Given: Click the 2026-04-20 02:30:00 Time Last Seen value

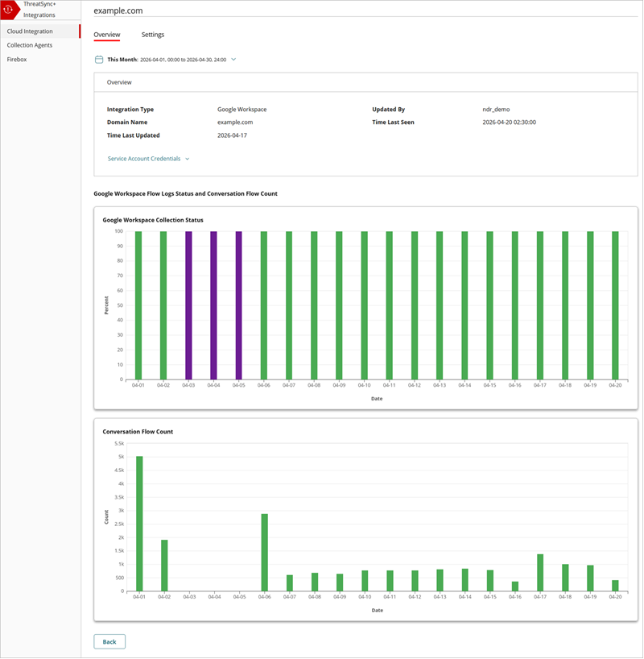Looking at the screenshot, I should pyautogui.click(x=509, y=122).
